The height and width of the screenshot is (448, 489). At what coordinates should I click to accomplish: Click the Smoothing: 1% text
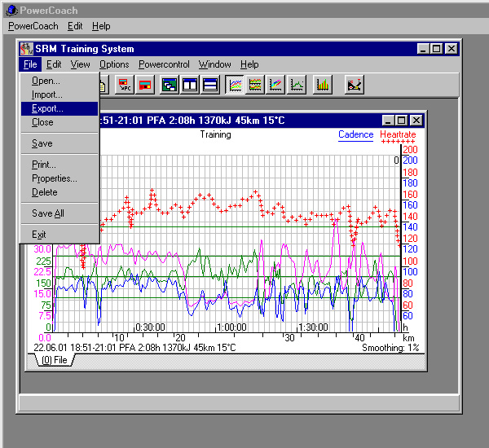point(390,348)
